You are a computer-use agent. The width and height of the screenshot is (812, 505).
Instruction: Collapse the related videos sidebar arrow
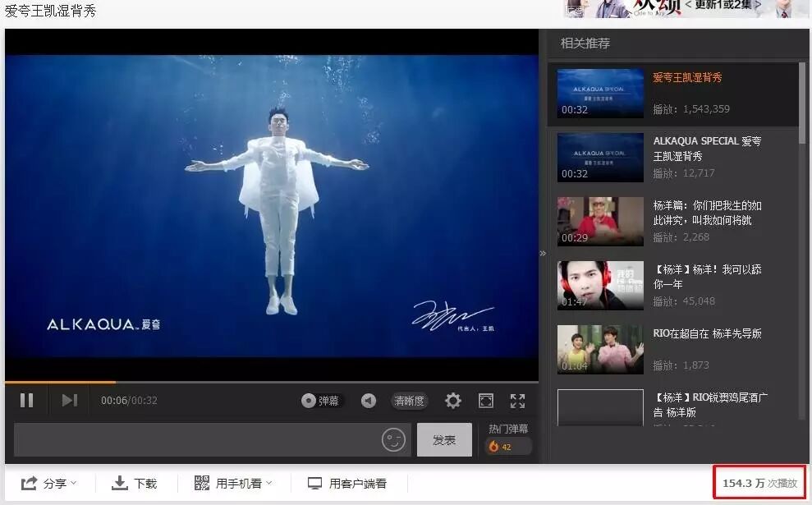[x=543, y=253]
